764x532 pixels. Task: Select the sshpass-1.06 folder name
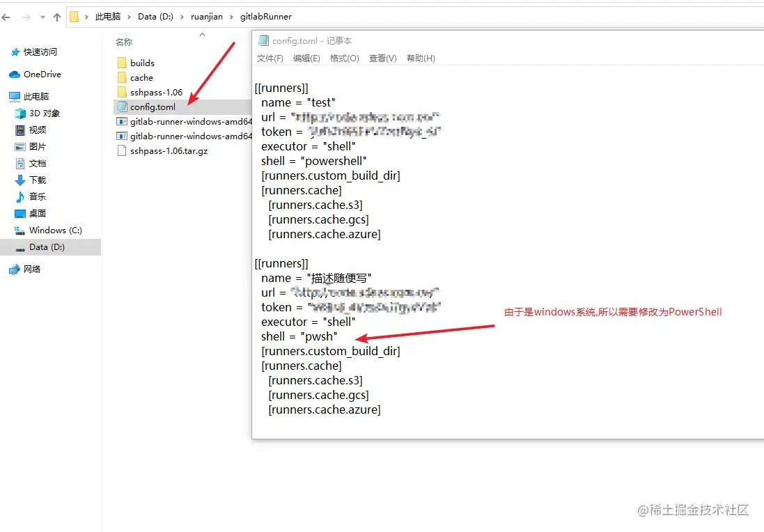[x=157, y=92]
